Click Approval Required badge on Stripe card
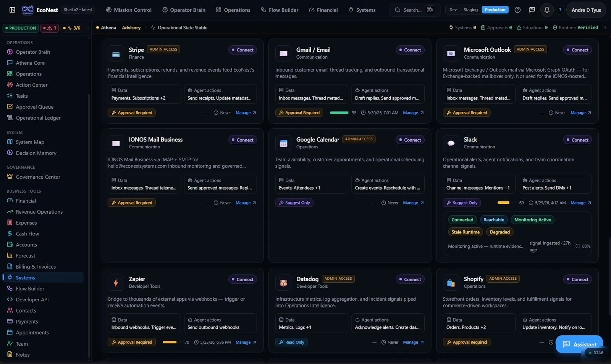This screenshot has height=364, width=611. pyautogui.click(x=132, y=113)
